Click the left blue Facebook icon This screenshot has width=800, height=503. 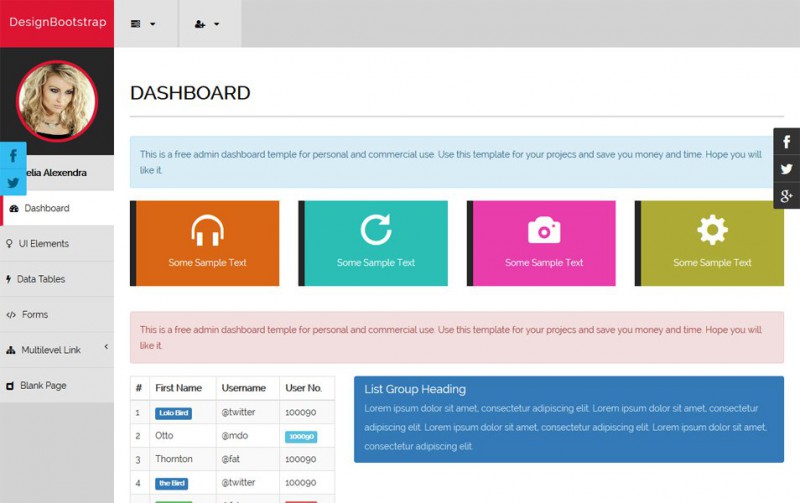coord(13,156)
